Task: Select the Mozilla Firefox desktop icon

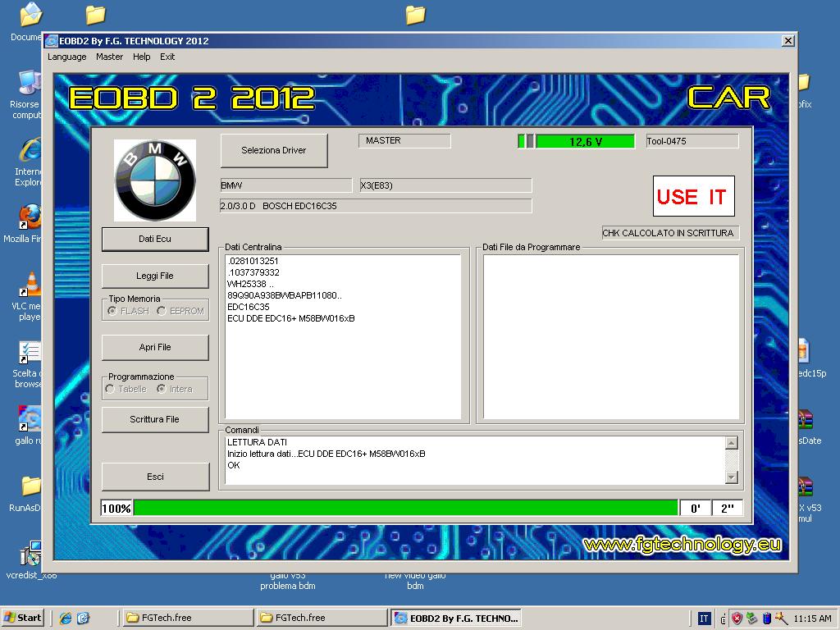Action: 29,217
